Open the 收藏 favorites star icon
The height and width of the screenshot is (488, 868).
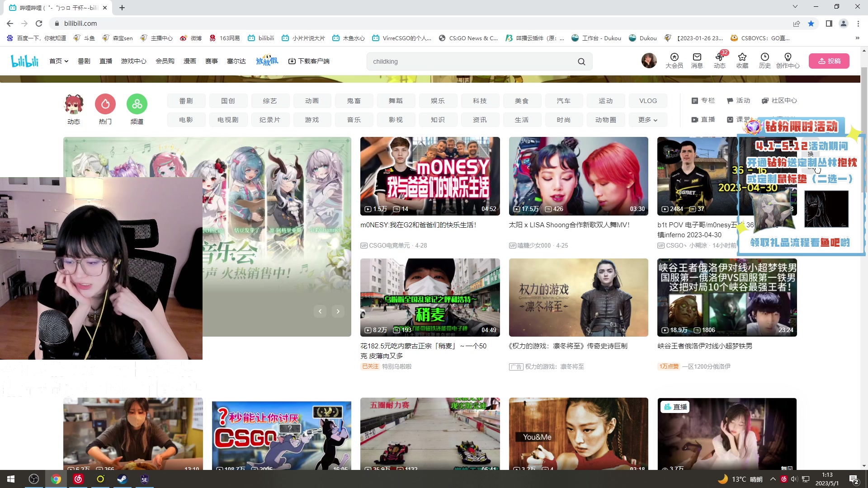[742, 61]
